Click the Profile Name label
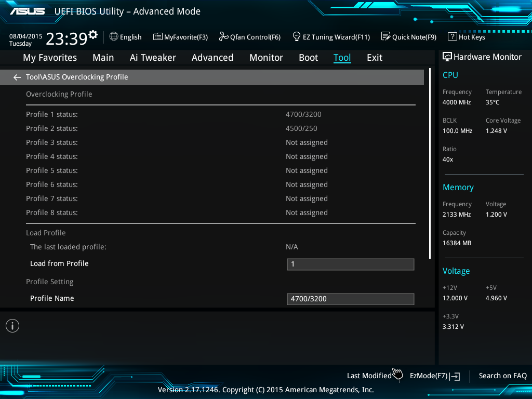Image resolution: width=532 pixels, height=399 pixels. pyautogui.click(x=52, y=298)
